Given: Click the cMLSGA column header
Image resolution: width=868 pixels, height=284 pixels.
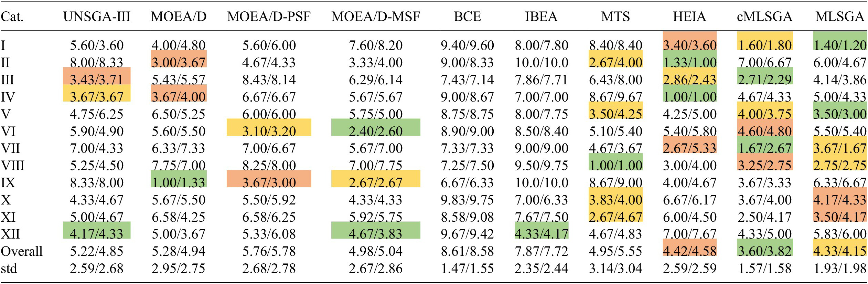Looking at the screenshot, I should [764, 17].
